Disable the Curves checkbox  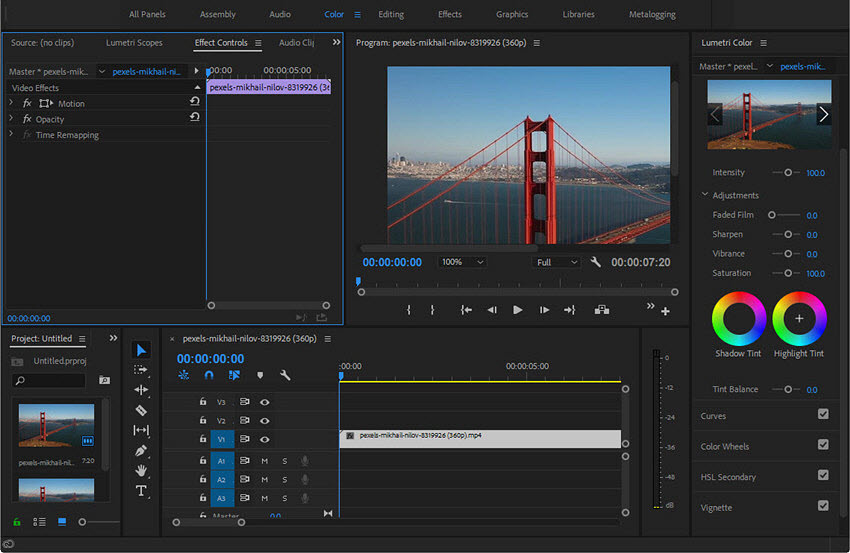[x=823, y=414]
